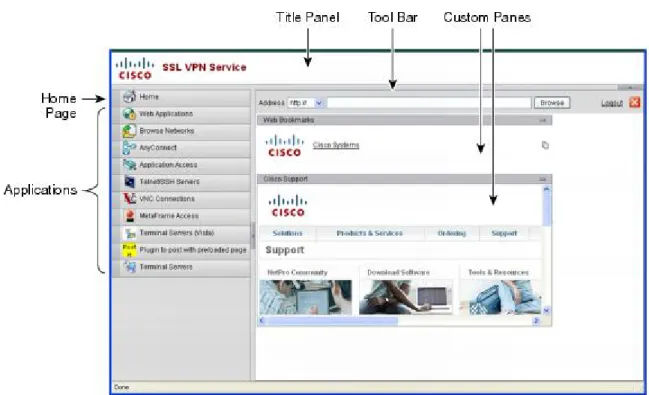The width and height of the screenshot is (649, 395).
Task: Click the SSL VPN Service title
Action: pos(204,67)
